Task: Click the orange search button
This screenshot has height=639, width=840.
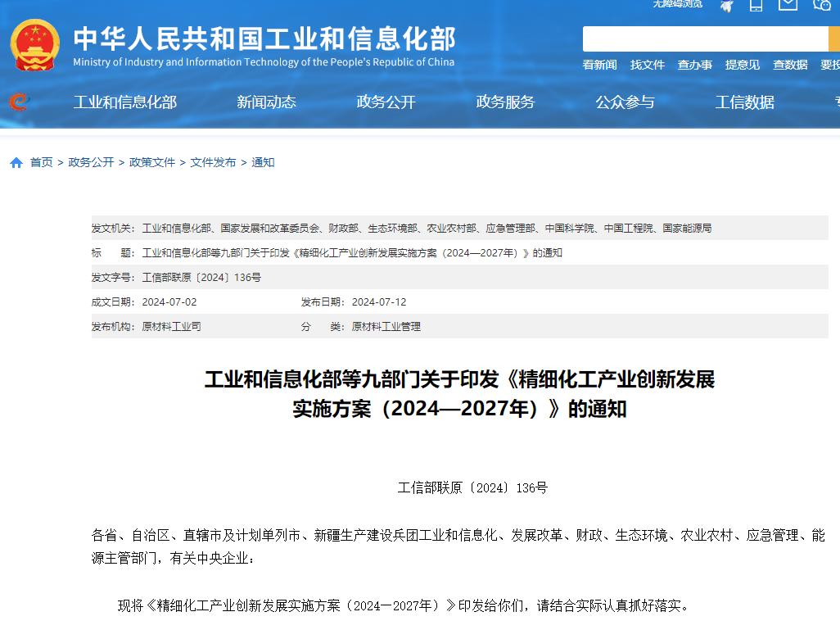Action: point(834,39)
